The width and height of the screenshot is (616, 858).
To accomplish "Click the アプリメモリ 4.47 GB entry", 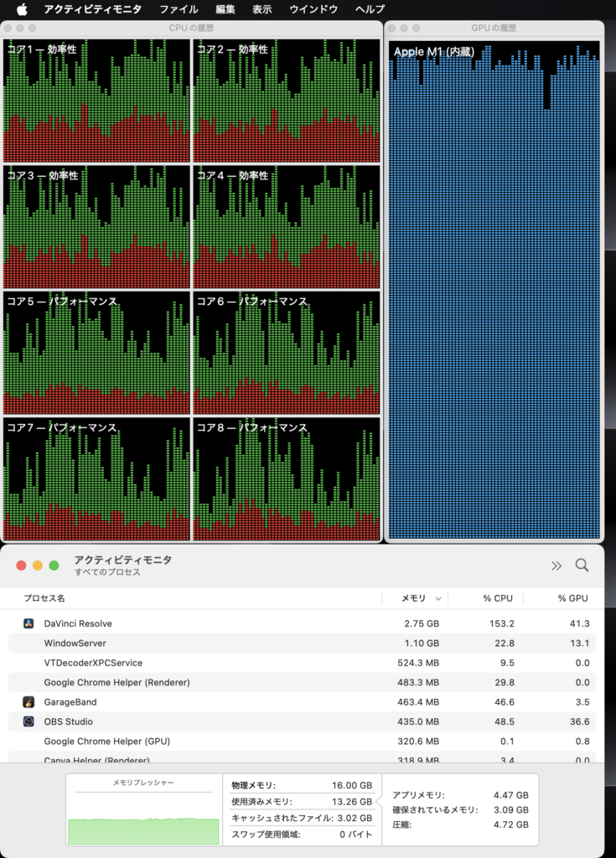I will click(460, 795).
